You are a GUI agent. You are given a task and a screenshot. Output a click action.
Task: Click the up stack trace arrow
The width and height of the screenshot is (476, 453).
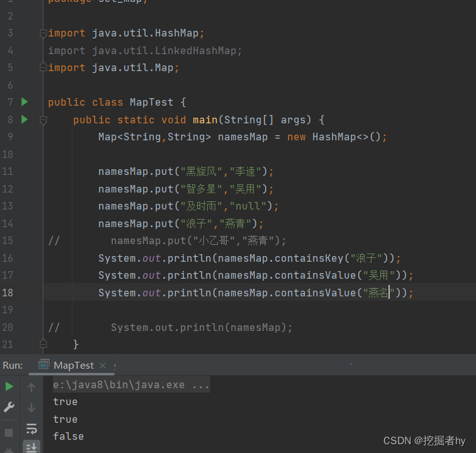pos(31,388)
